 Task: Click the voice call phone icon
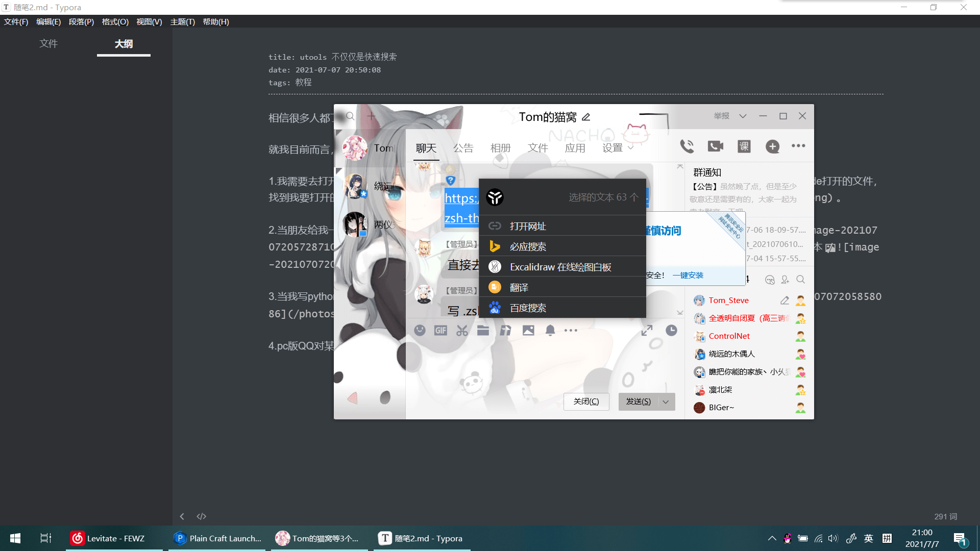(x=687, y=146)
